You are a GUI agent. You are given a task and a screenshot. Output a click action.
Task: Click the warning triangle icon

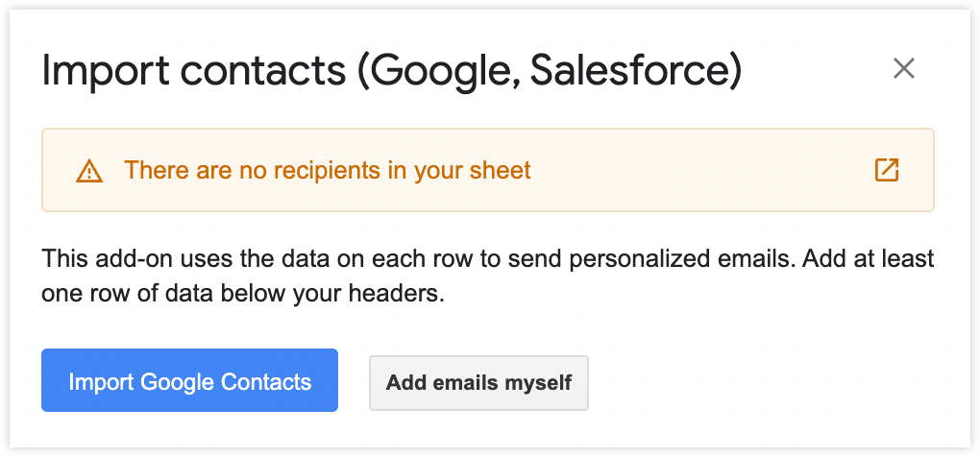[89, 172]
